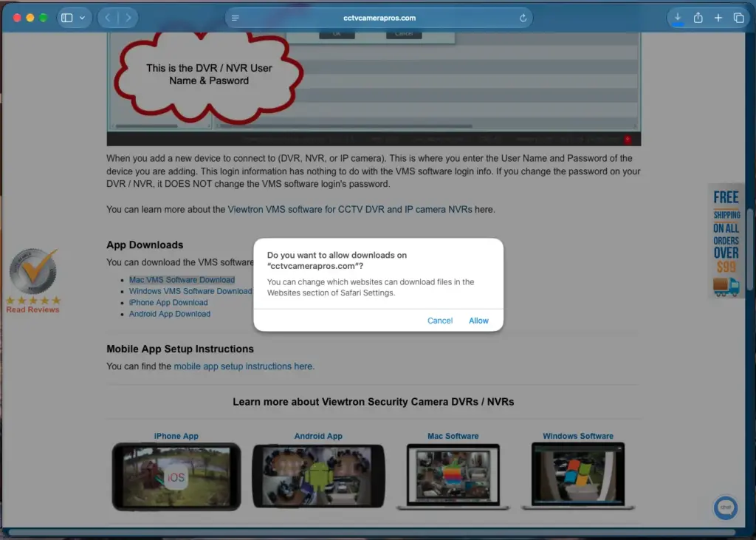Click the Android app phone thumbnail

(318, 476)
